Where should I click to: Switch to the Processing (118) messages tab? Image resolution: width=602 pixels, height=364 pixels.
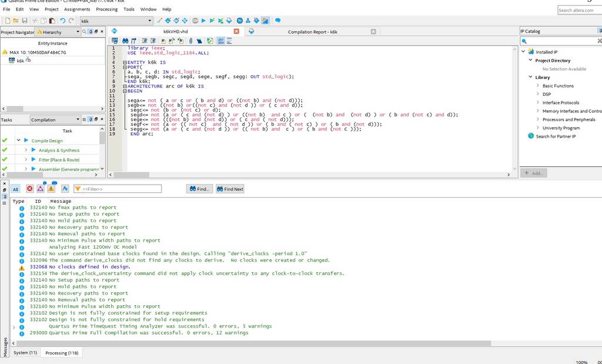62,352
